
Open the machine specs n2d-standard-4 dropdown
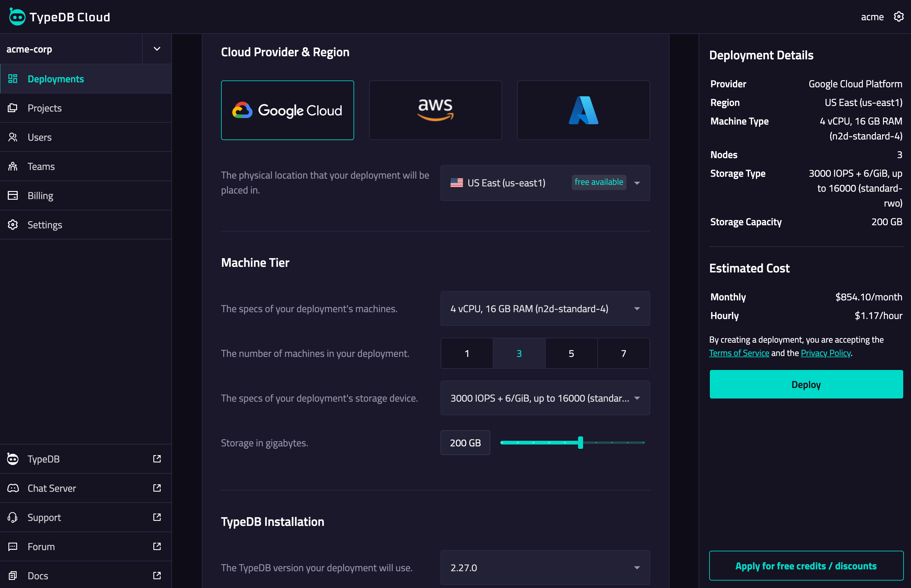pyautogui.click(x=545, y=308)
